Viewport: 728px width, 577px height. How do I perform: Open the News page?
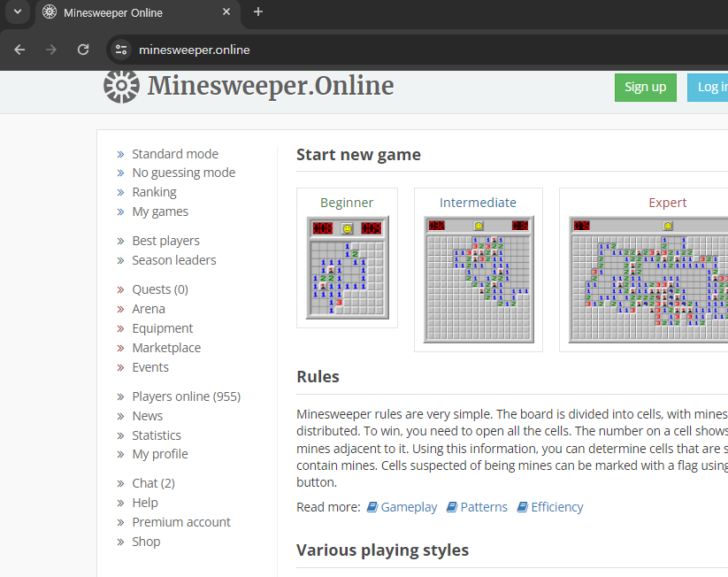coord(147,416)
